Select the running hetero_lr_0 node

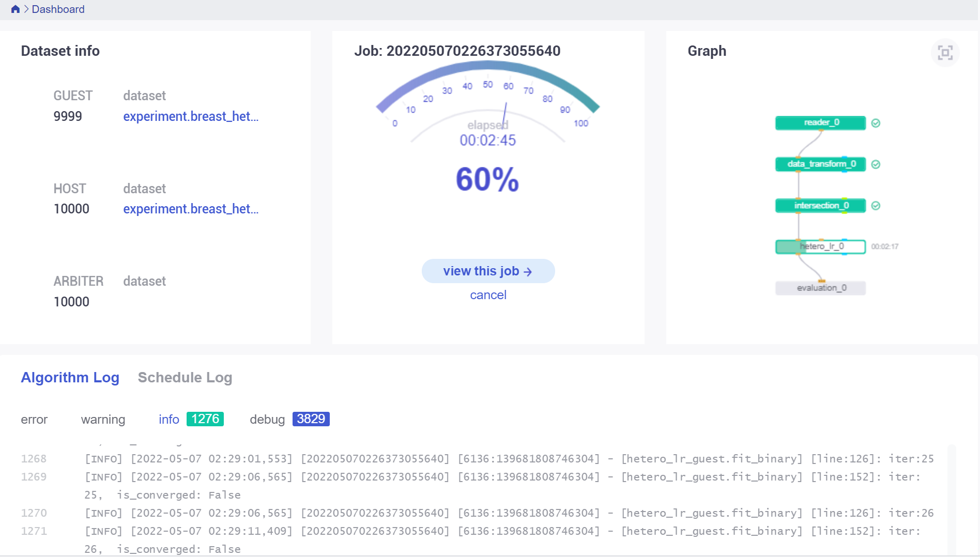point(820,246)
